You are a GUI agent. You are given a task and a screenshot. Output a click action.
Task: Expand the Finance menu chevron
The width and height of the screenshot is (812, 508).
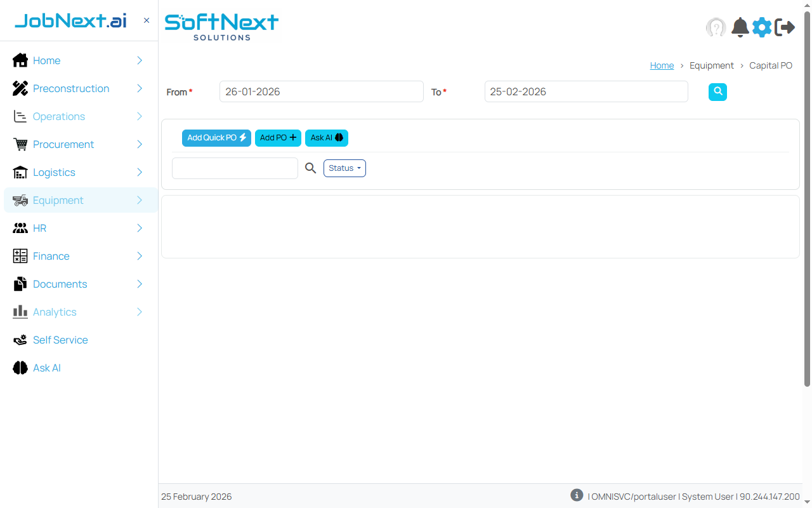coord(140,256)
